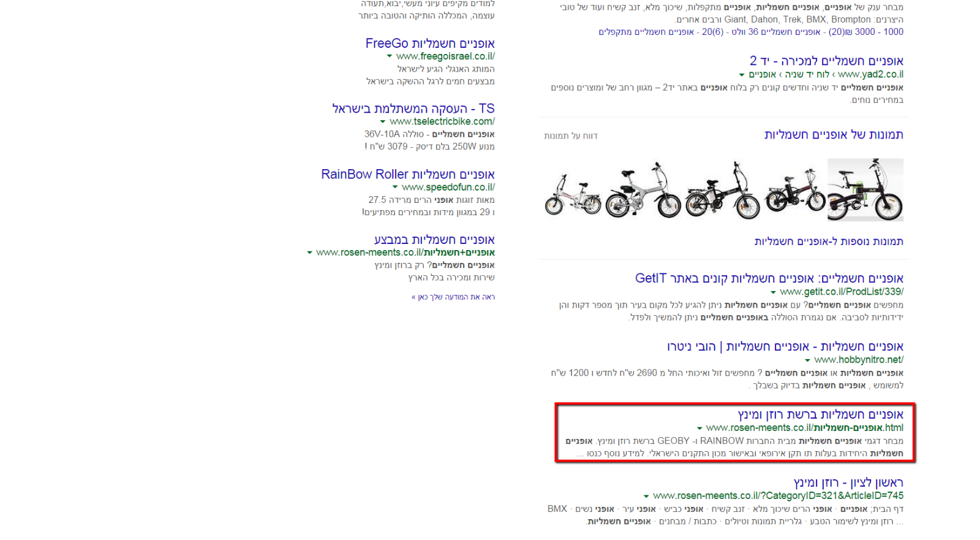Open 'תמונות נוספות ל-אופניים חשמליות' link
980x540 pixels.
(x=829, y=241)
